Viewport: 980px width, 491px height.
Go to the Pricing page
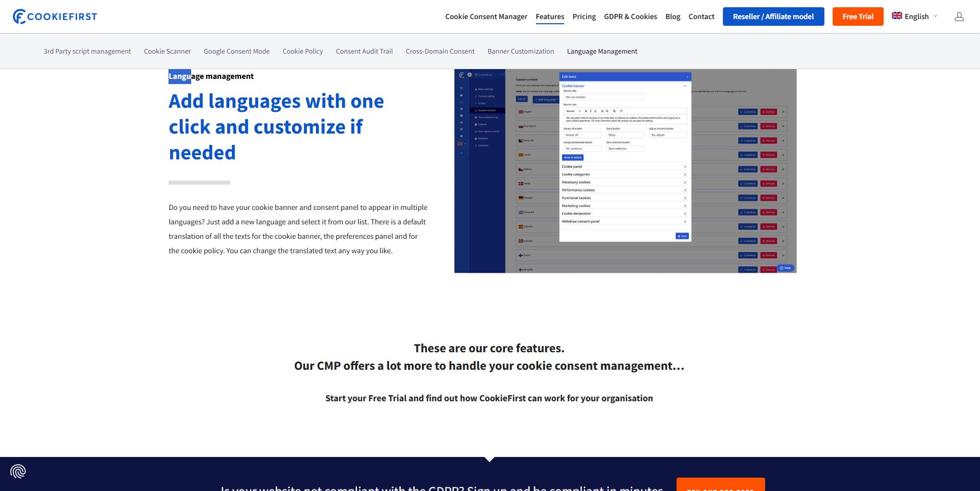pos(584,17)
